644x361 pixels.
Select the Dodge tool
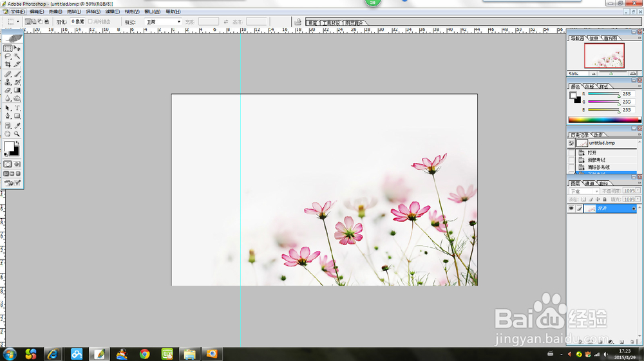click(17, 98)
